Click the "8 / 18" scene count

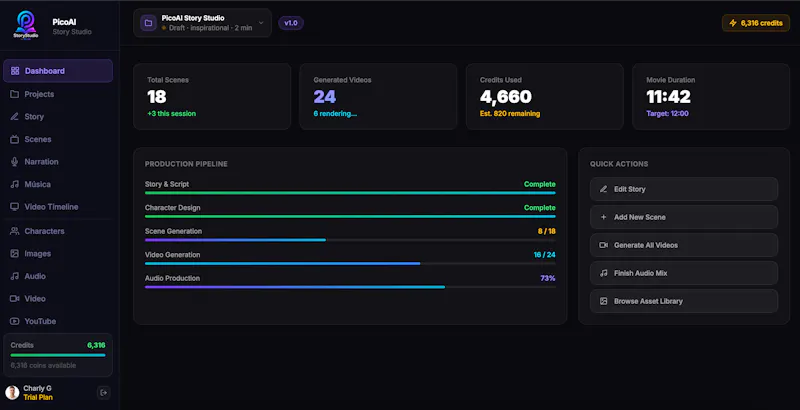546,231
